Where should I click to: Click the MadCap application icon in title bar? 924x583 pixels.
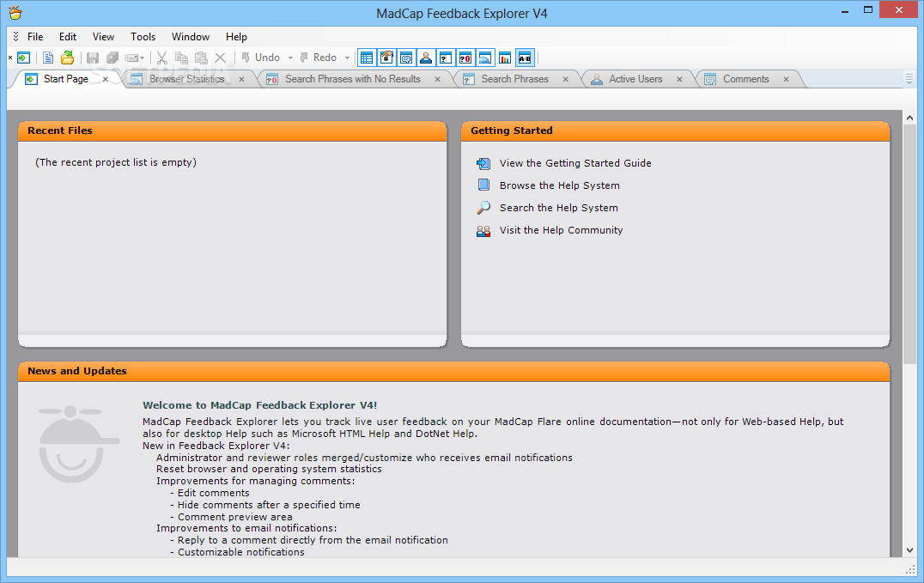coord(16,12)
